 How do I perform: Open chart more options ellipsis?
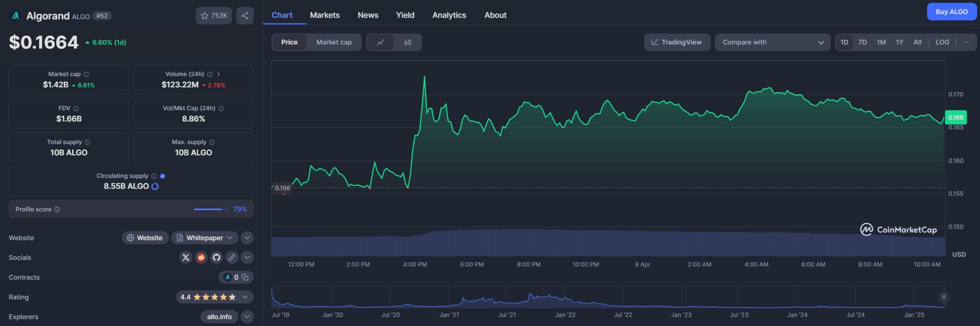pos(967,42)
